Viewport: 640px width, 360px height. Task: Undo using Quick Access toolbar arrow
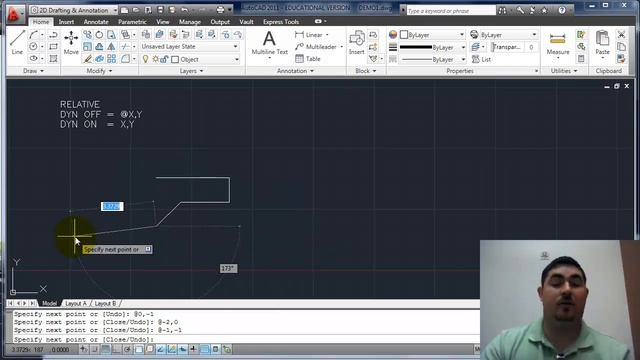click(184, 10)
